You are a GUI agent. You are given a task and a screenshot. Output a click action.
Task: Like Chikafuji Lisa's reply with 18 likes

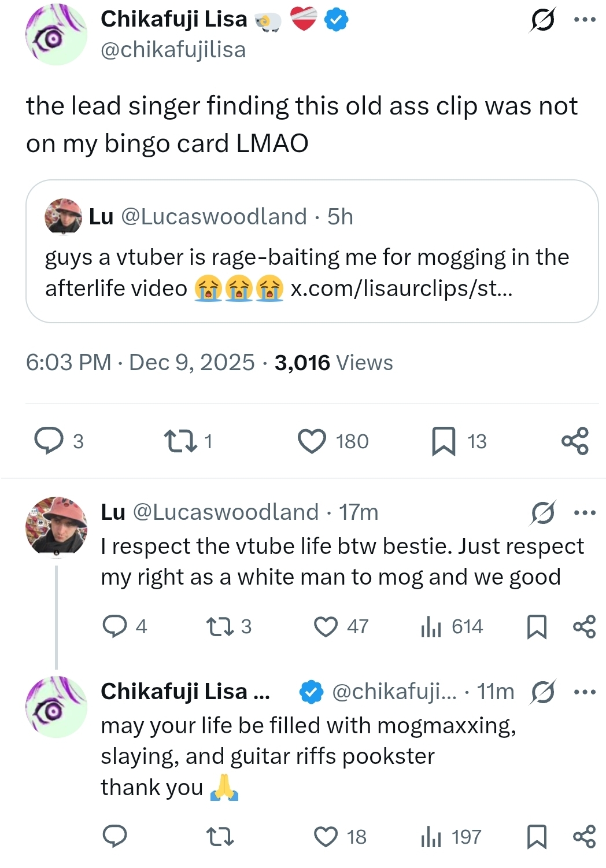coord(326,837)
